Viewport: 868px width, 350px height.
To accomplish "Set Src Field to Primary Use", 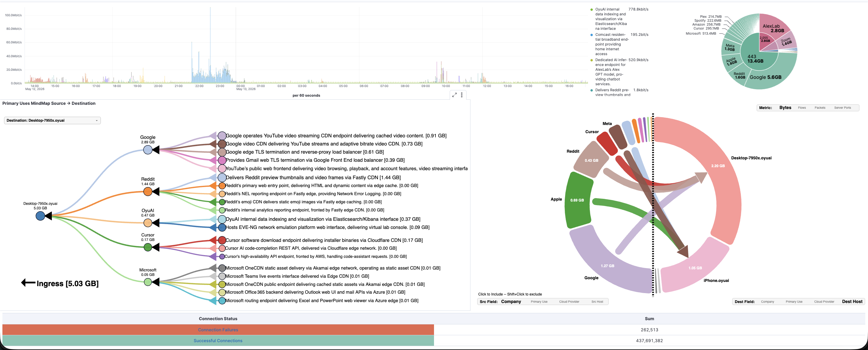I will click(x=539, y=302).
